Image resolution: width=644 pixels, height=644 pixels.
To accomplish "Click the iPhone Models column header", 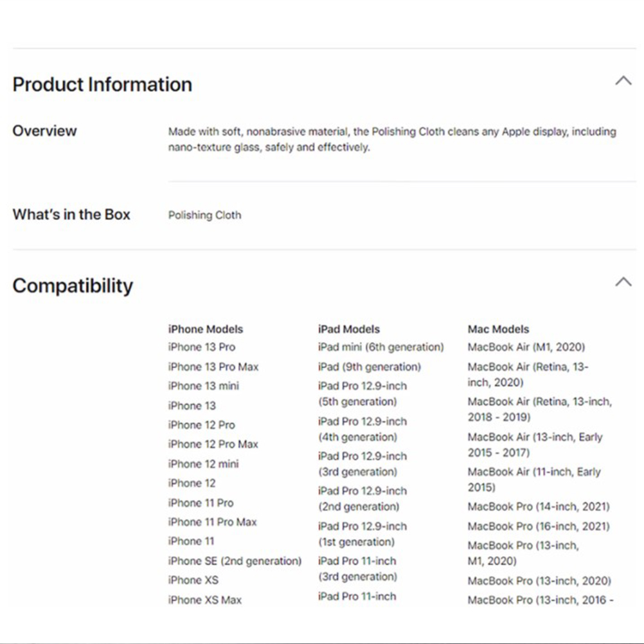I will 206,329.
